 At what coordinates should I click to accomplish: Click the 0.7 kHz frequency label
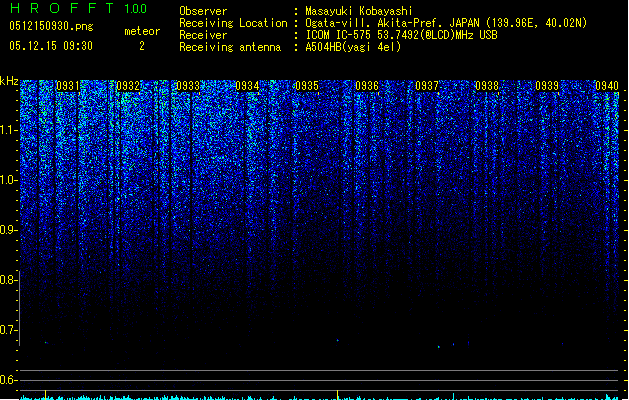pyautogui.click(x=8, y=330)
